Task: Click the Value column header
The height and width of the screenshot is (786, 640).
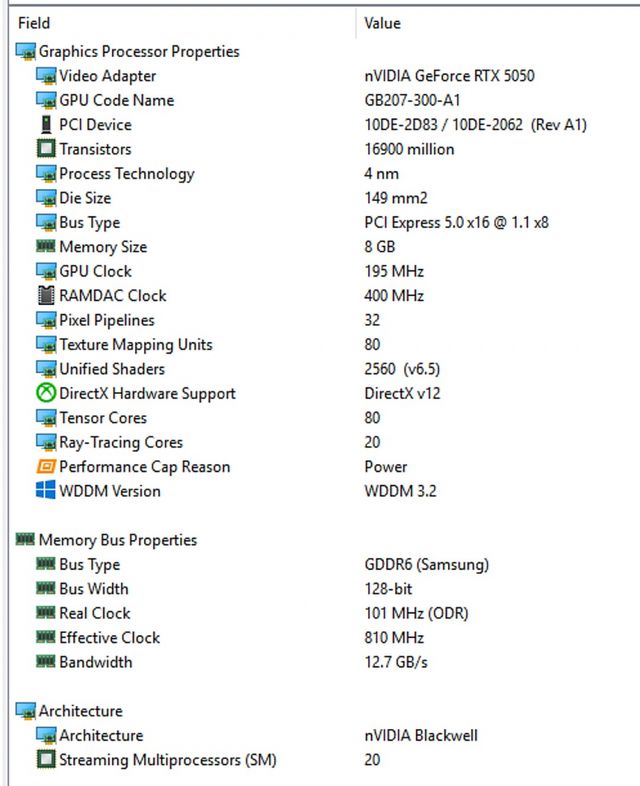Action: coord(382,23)
